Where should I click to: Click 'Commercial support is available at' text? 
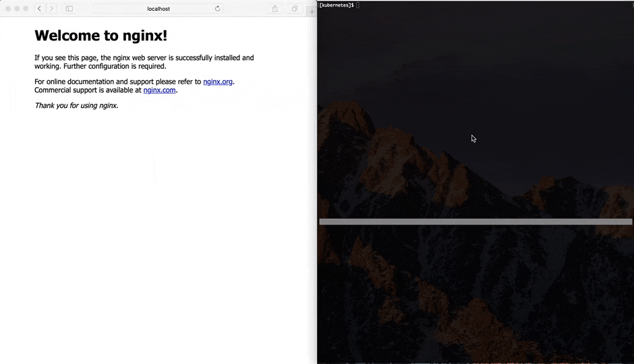click(x=88, y=90)
